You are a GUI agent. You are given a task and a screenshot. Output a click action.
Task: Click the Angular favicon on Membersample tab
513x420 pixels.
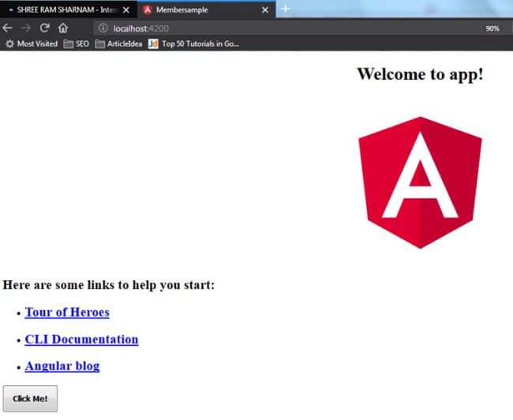pyautogui.click(x=148, y=9)
